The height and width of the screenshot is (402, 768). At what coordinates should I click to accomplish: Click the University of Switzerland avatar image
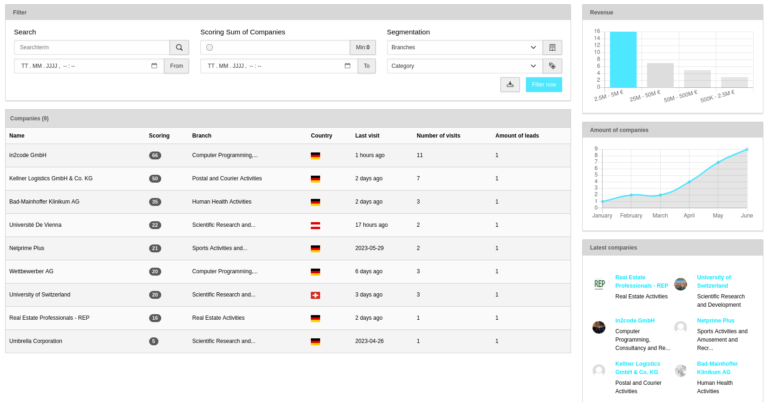point(680,284)
